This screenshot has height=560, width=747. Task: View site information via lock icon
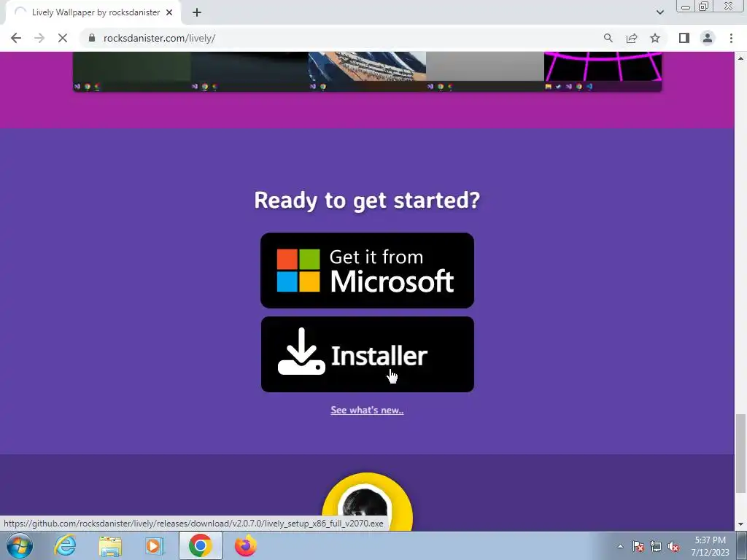pyautogui.click(x=91, y=38)
